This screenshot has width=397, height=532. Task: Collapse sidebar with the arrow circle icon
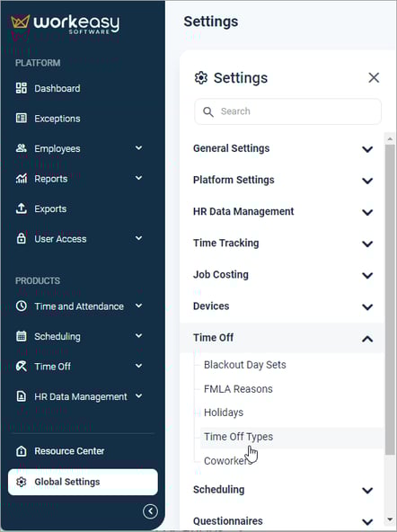pyautogui.click(x=150, y=511)
